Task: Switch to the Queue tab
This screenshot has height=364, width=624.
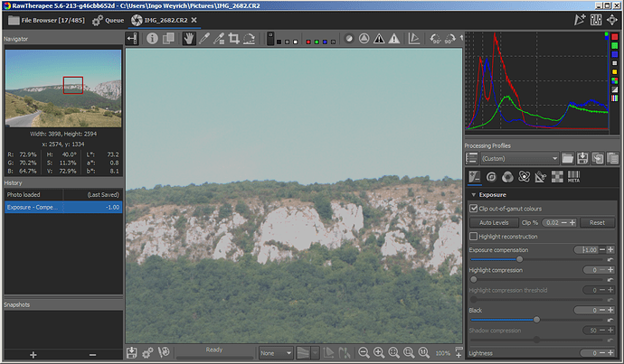Action: click(x=109, y=19)
